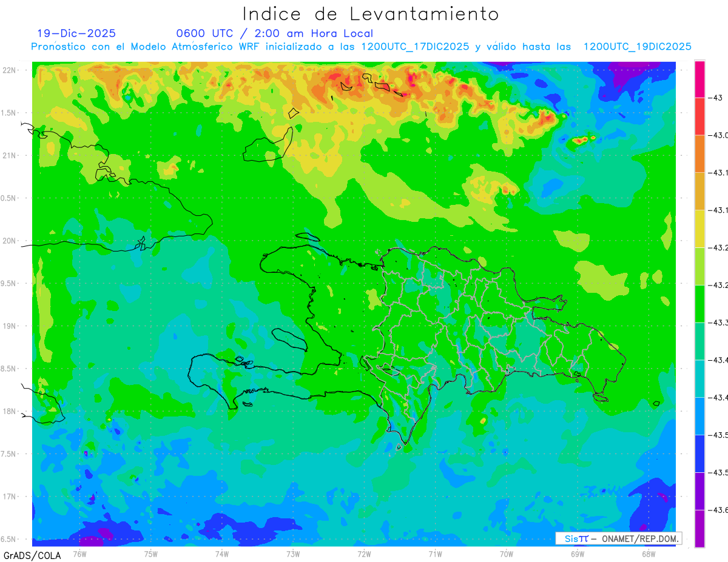Viewport: 728px width, 562px height.
Task: Click the 'GrADS/COLA' credit text
Action: click(32, 555)
